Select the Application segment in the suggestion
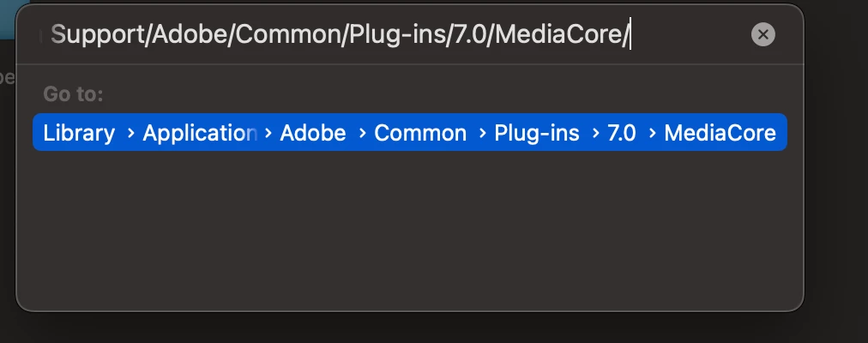The height and width of the screenshot is (343, 868). pos(200,133)
